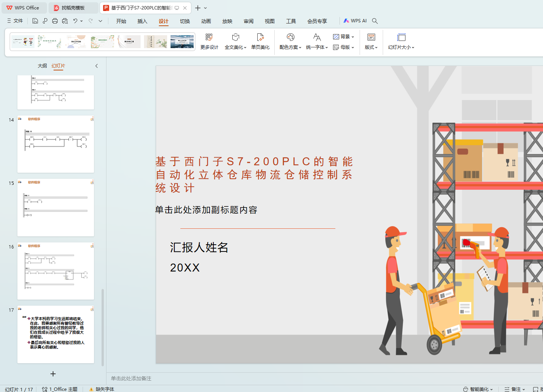Toggle the 备注 notes pane in status bar
543x392 pixels.
(x=515, y=389)
